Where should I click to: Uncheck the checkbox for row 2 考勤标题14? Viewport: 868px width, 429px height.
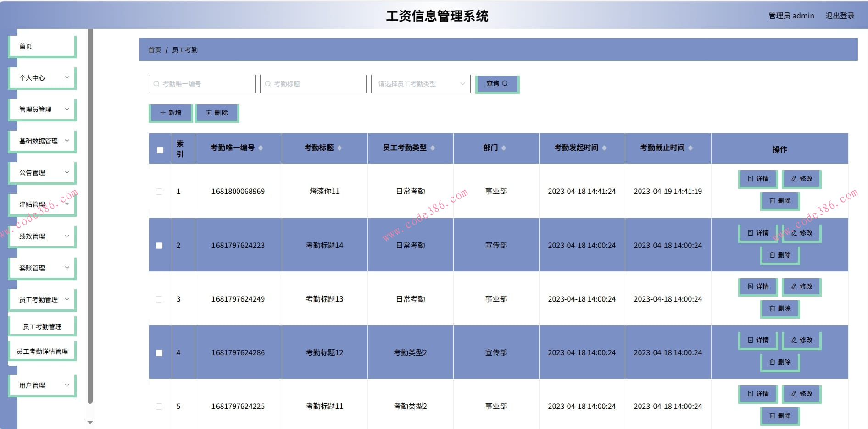[159, 246]
